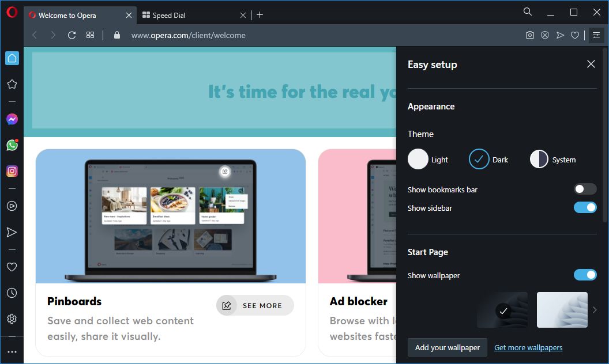
Task: Click the Pinboards card title
Action: (74, 301)
